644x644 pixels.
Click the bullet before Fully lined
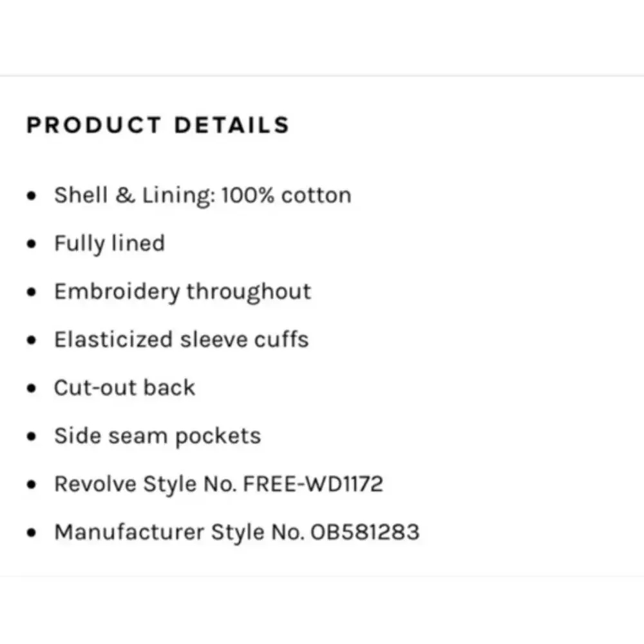(x=32, y=244)
